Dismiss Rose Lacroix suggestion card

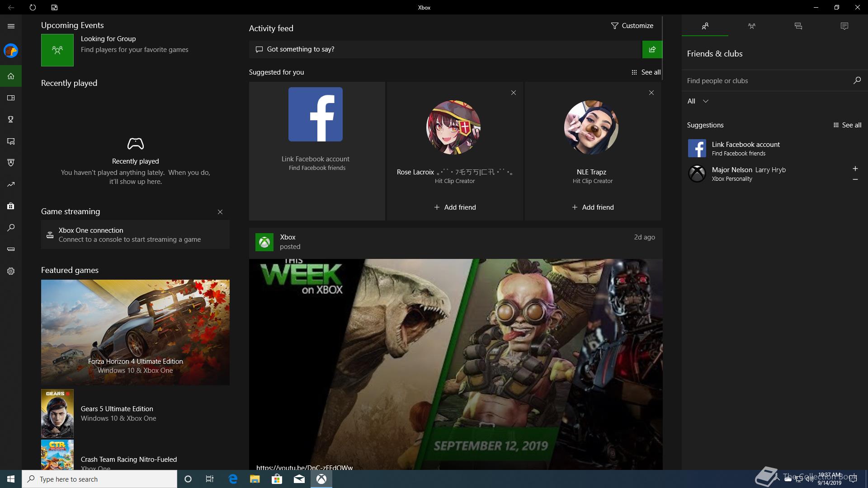[513, 93]
